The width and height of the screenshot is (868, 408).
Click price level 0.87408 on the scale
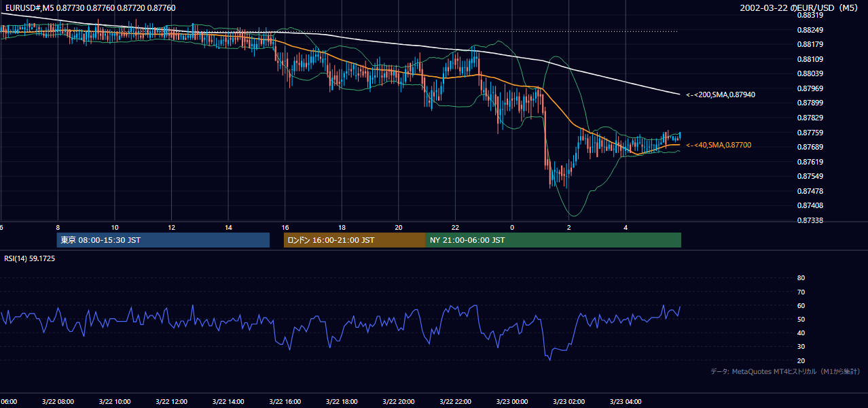pos(810,205)
